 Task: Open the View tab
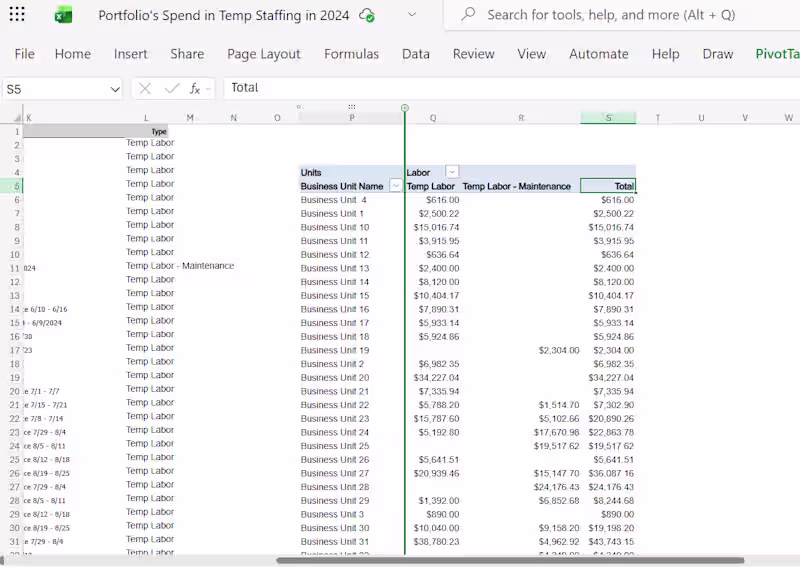[x=531, y=54]
